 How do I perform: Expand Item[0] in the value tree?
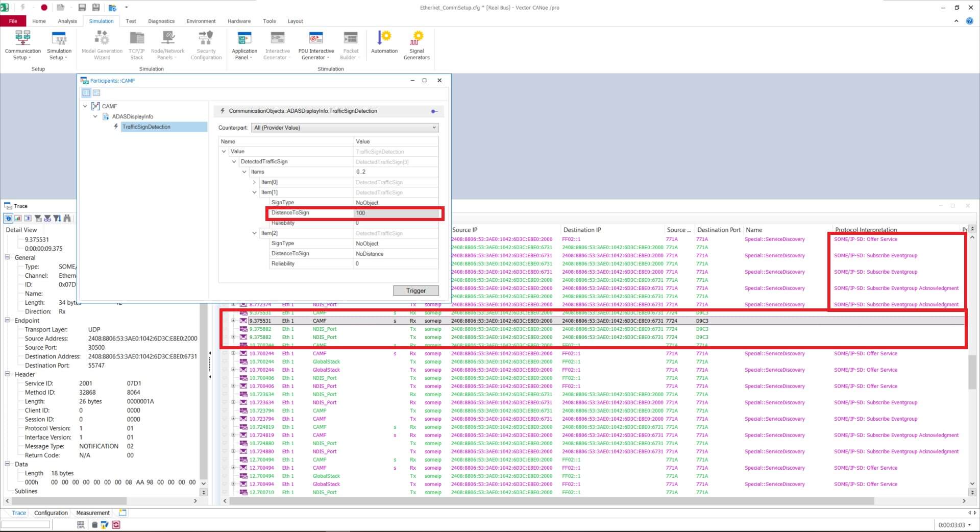click(255, 182)
